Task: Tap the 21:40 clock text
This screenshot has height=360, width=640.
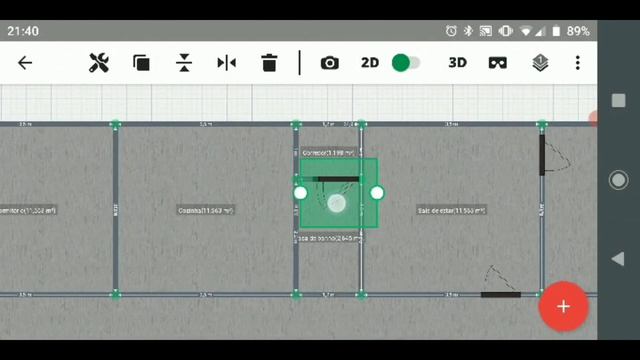Action: click(x=23, y=31)
